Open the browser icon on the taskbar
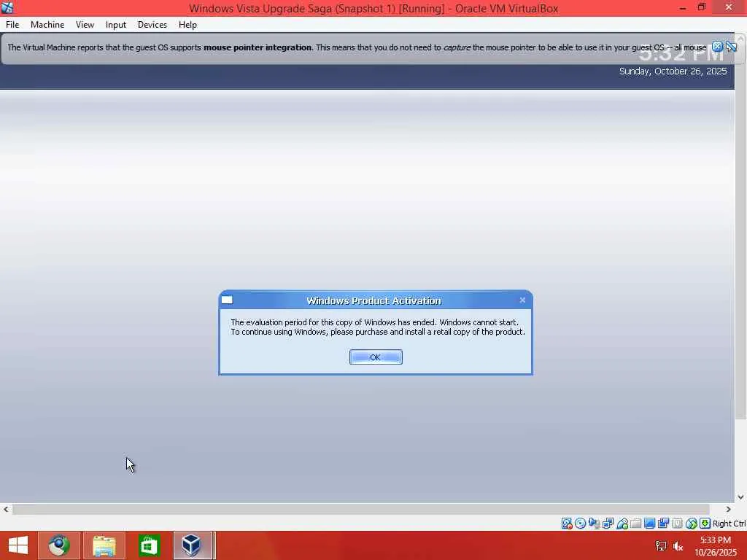This screenshot has width=747, height=560. tap(59, 545)
